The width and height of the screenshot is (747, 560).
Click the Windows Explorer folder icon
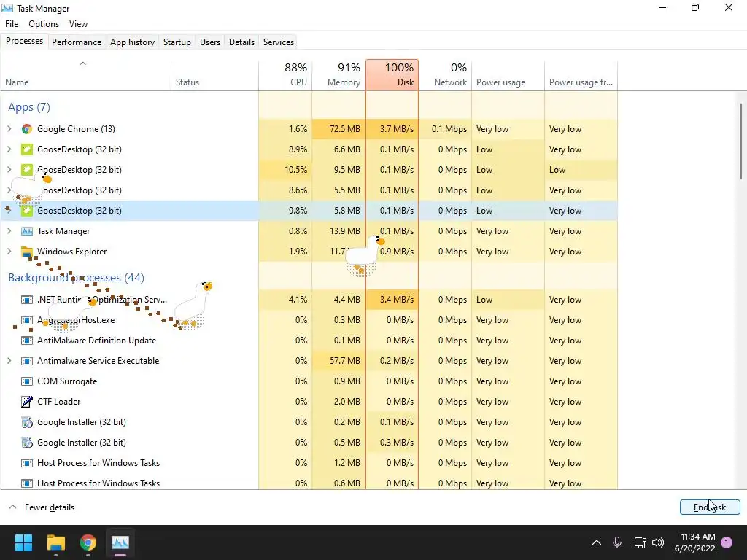[27, 252]
